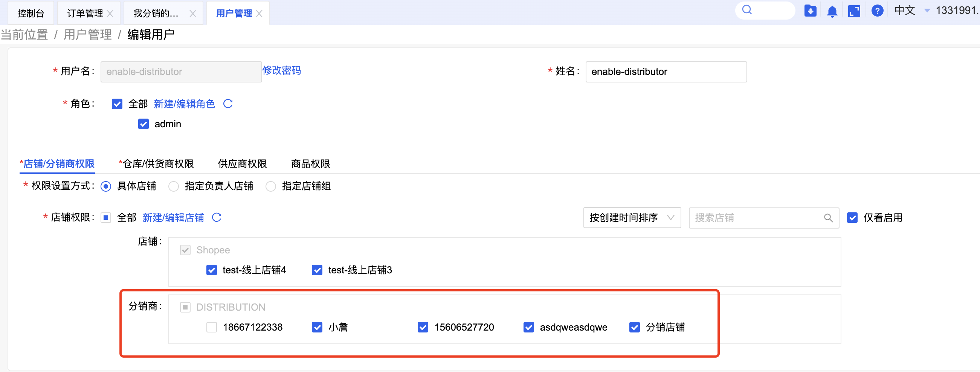Click the 搜索店铺 search field
Viewport: 980px width, 372px height.
[764, 218]
